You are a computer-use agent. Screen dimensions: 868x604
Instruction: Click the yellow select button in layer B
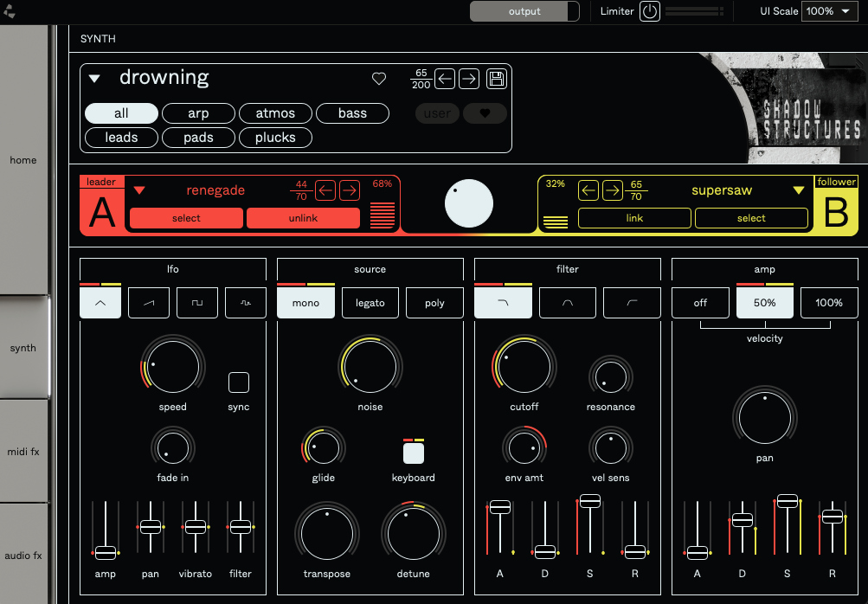click(x=751, y=218)
